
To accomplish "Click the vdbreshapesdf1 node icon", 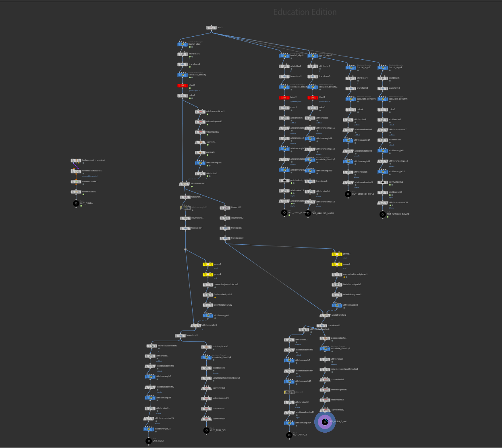I will click(200, 122).
